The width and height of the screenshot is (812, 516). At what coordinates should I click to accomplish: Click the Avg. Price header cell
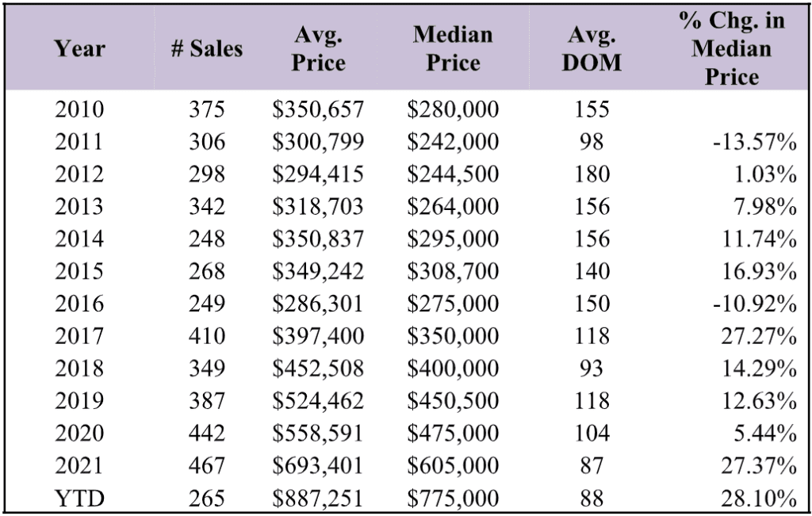tap(318, 48)
